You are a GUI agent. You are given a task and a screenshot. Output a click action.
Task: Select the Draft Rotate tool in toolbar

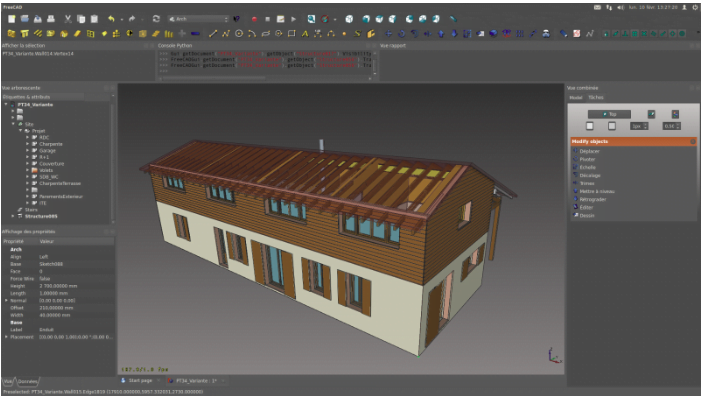click(x=401, y=34)
